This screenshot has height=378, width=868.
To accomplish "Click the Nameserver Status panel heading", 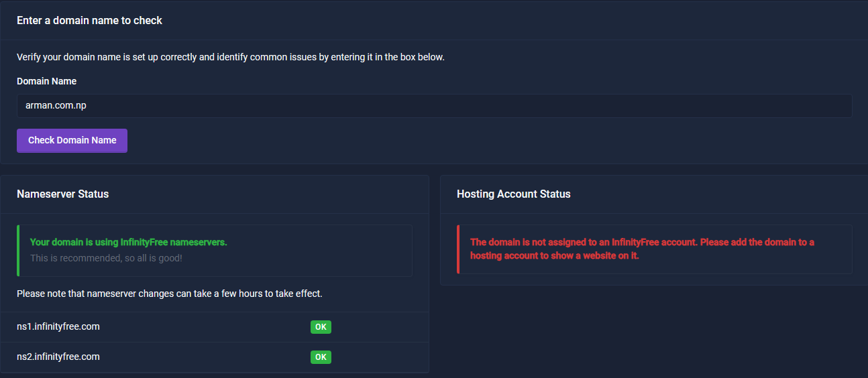I will (x=62, y=194).
